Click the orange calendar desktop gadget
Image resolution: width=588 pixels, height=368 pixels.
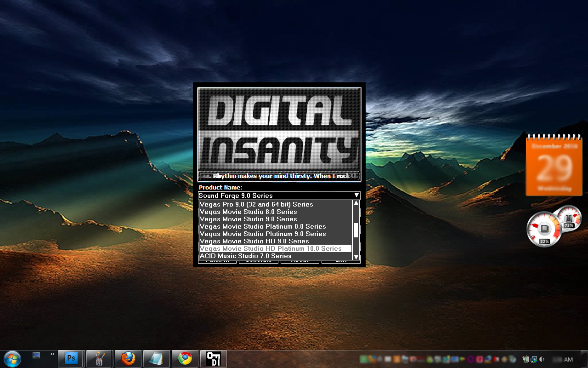[x=554, y=166]
